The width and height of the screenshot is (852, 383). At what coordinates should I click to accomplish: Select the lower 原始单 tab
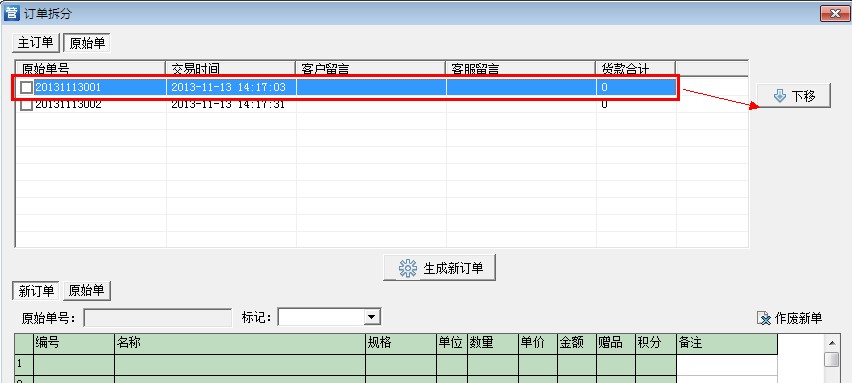pyautogui.click(x=87, y=291)
